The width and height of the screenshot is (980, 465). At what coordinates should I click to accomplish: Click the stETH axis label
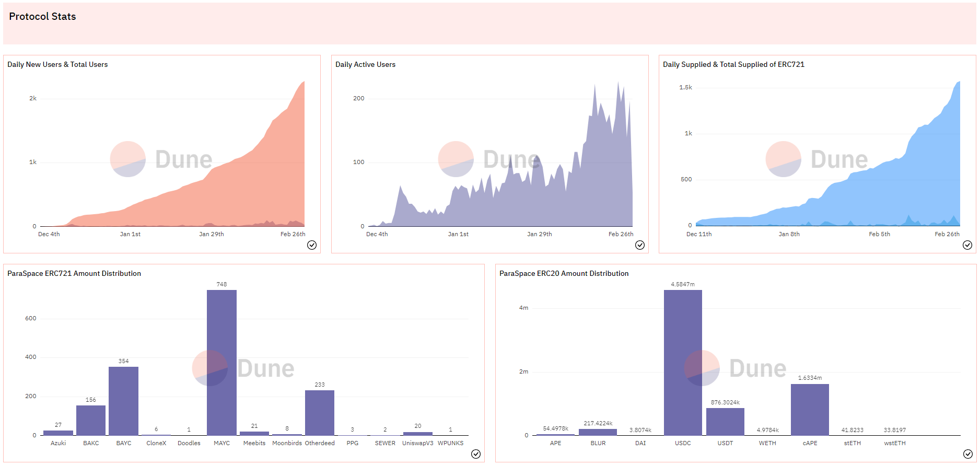853,443
